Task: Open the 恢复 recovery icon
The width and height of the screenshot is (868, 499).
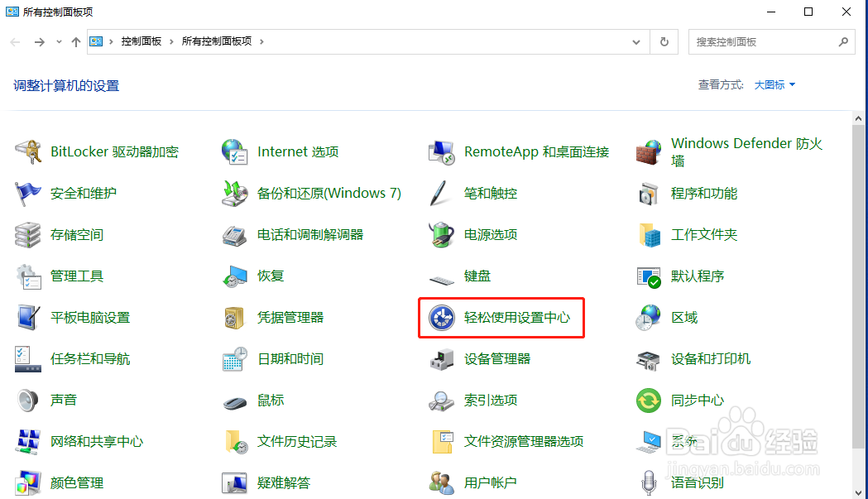Action: pos(235,276)
